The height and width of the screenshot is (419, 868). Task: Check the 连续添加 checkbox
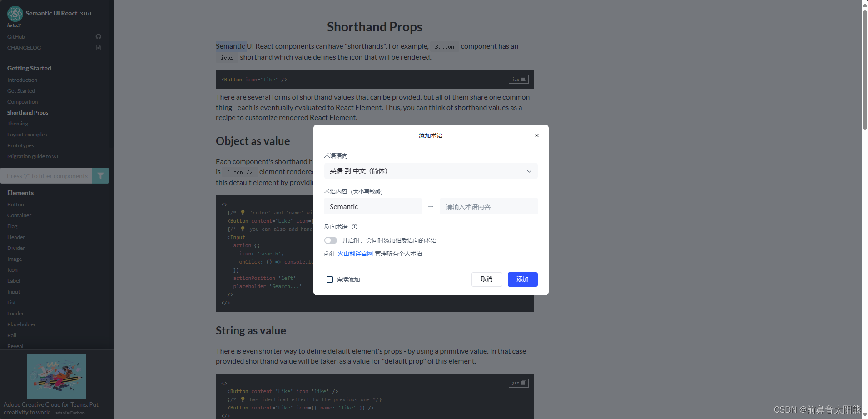(x=330, y=279)
